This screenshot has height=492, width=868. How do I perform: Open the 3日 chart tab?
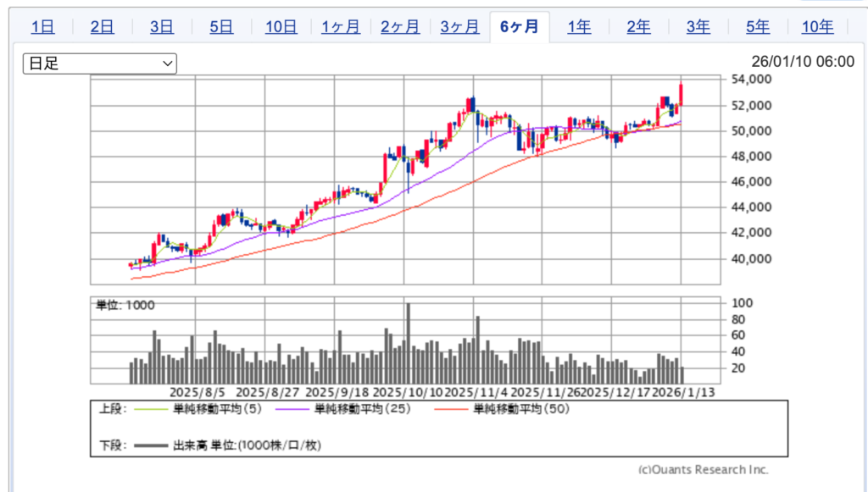point(161,26)
